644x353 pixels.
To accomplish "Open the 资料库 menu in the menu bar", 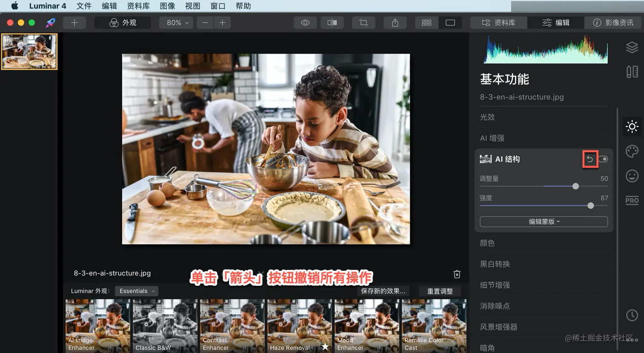I will (138, 6).
